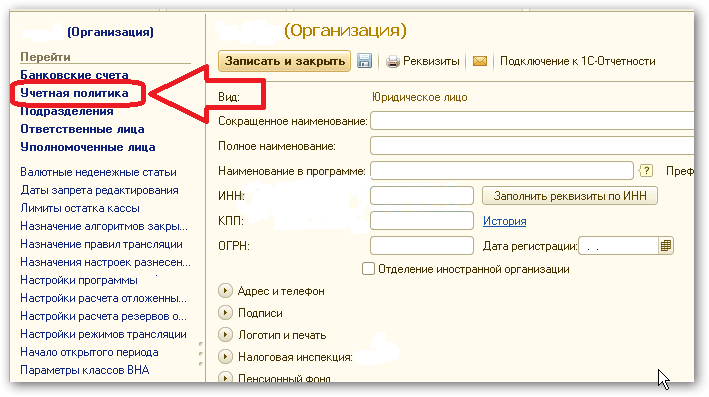This screenshot has width=709, height=397.
Task: Open Валютные неденежные статьи
Action: pos(98,172)
